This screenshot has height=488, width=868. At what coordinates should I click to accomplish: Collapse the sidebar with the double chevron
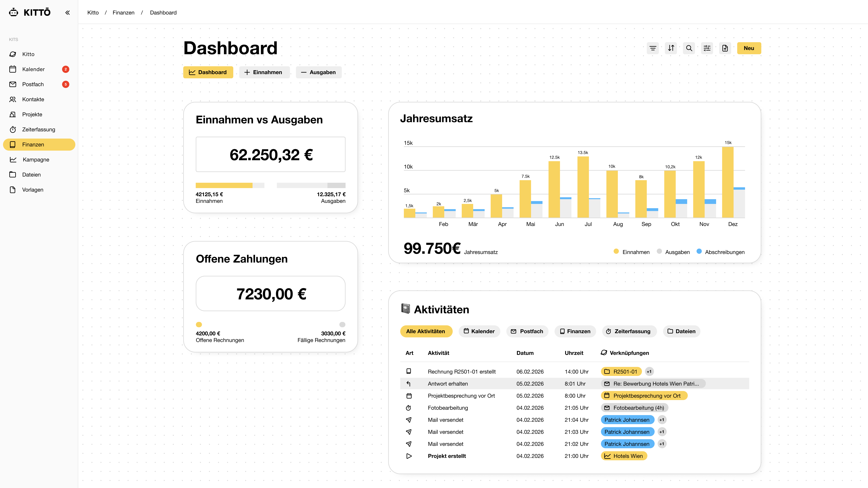(67, 13)
